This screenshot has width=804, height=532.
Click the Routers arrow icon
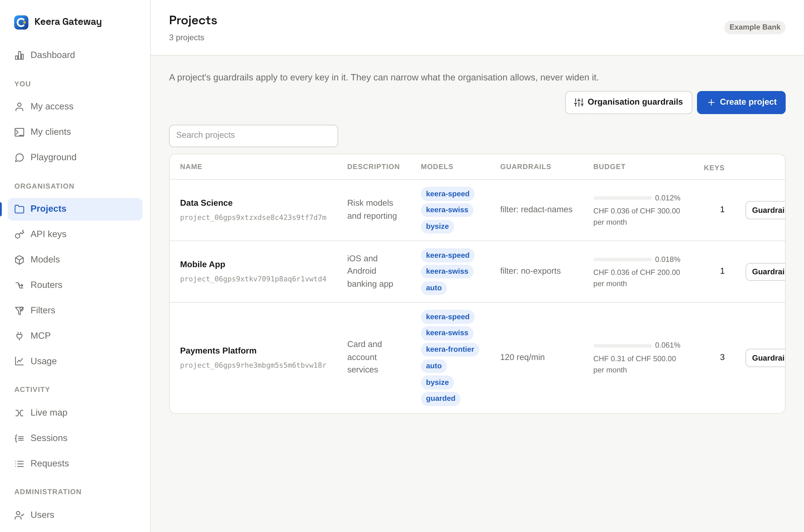click(19, 285)
